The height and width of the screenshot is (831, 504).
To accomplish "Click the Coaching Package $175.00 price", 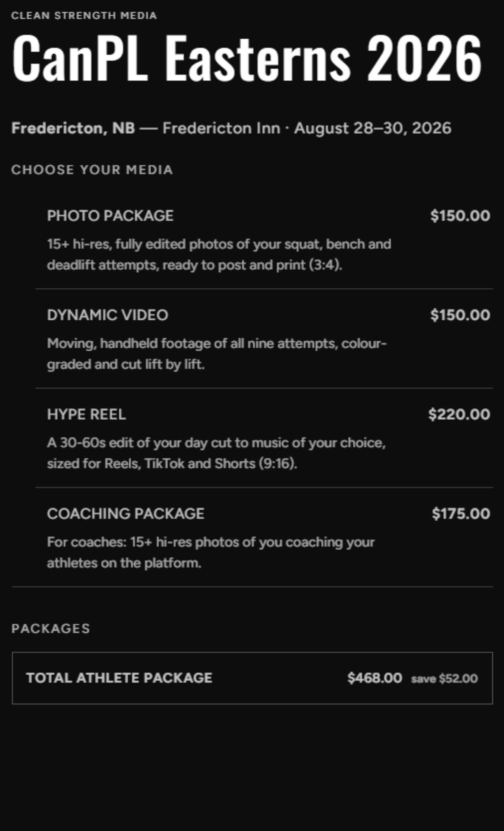I will pos(461,514).
